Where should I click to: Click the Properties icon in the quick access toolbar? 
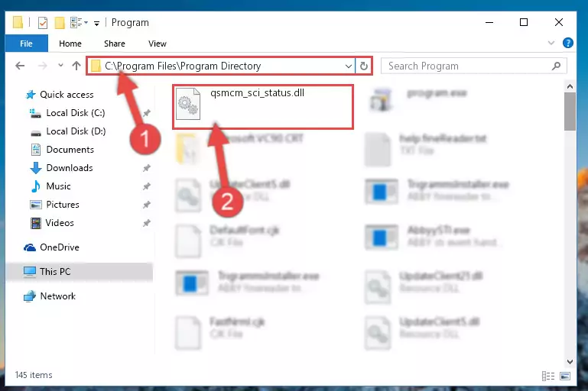[x=43, y=23]
